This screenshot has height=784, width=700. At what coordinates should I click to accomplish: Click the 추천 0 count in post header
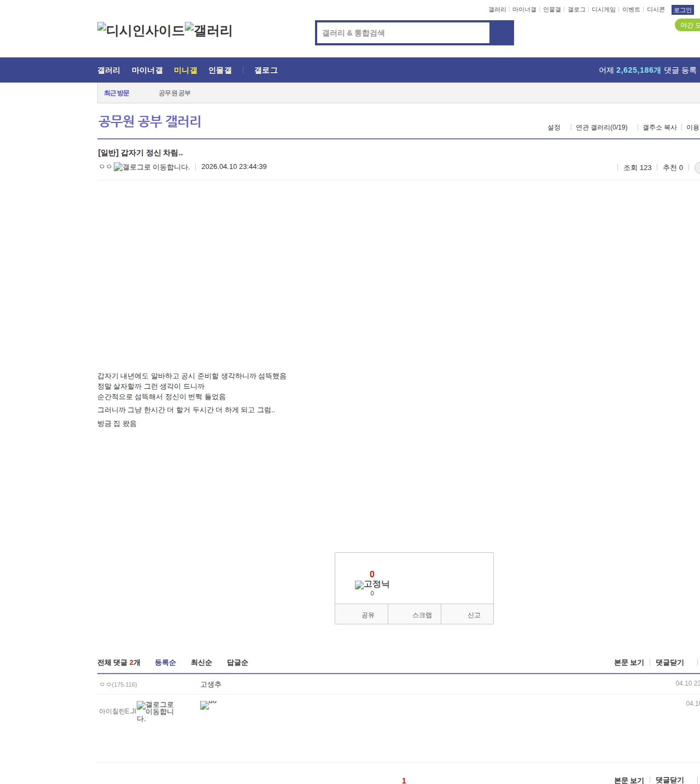pos(673,168)
